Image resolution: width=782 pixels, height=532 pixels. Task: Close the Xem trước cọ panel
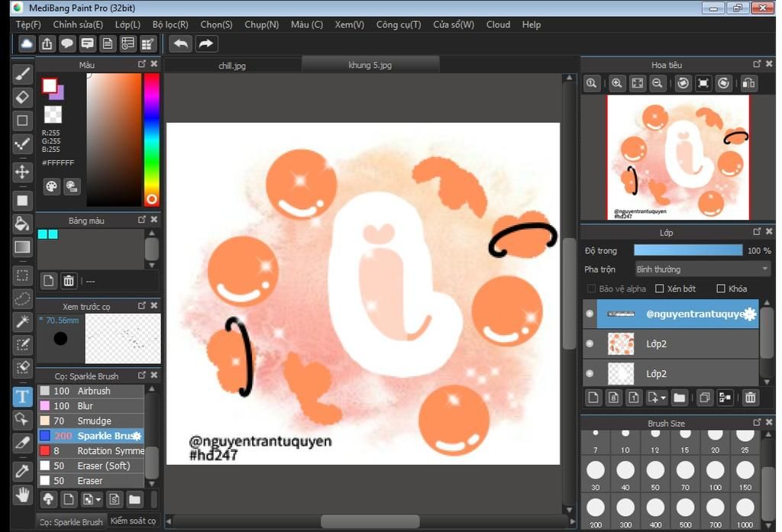(x=154, y=305)
